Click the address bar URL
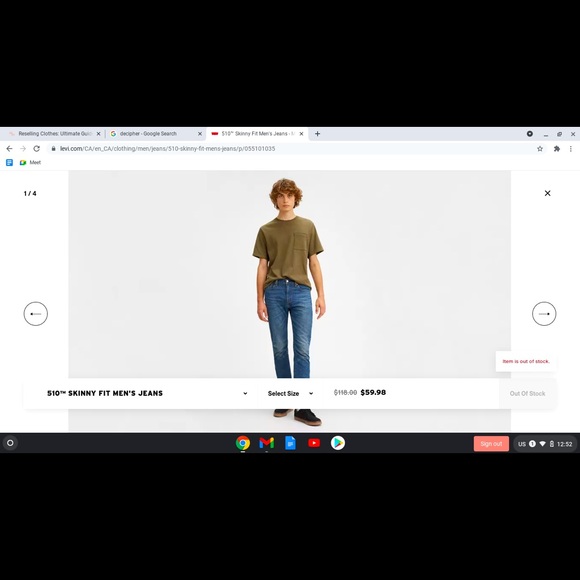The height and width of the screenshot is (580, 580). (167, 149)
